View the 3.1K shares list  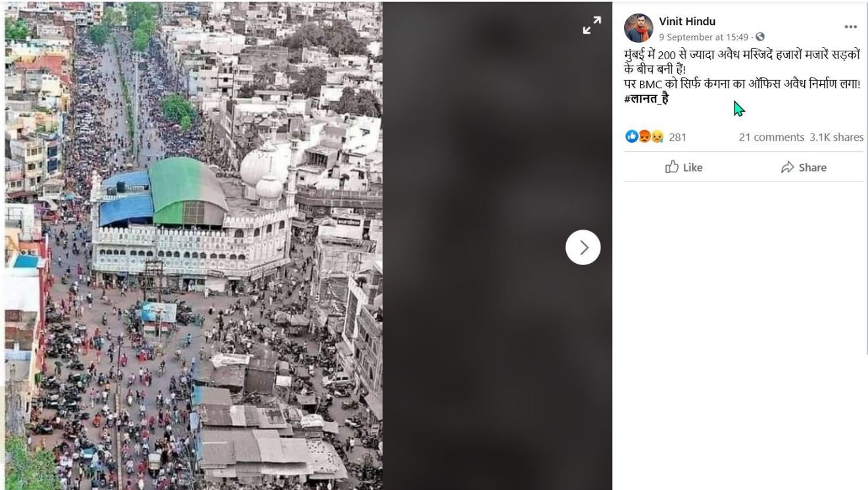tap(836, 137)
